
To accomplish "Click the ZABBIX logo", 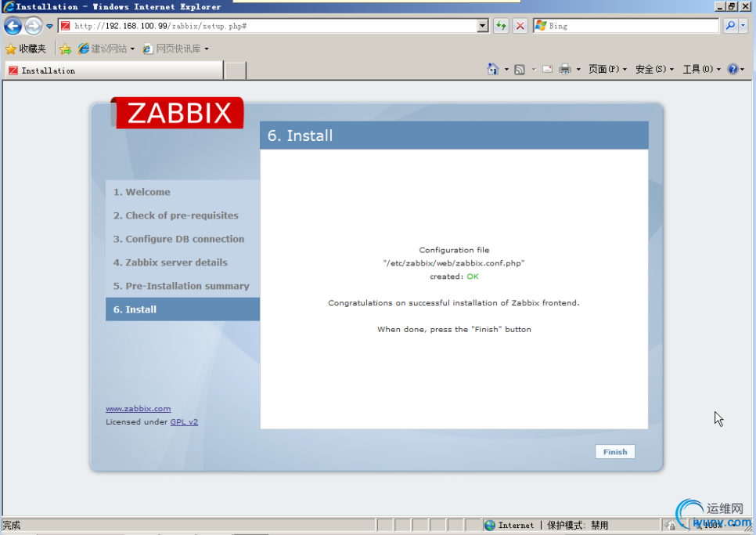I will pyautogui.click(x=178, y=113).
